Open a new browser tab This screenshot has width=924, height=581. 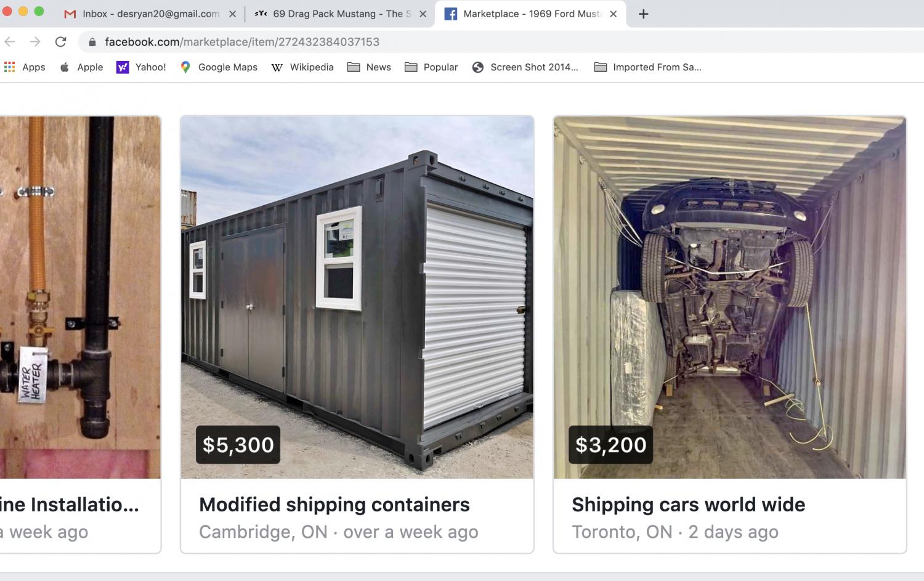[643, 14]
